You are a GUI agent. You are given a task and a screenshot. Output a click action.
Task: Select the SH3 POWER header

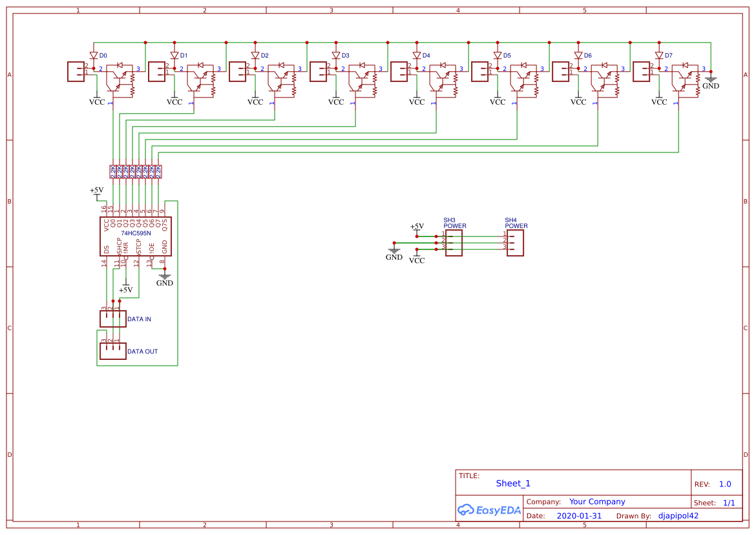click(453, 241)
